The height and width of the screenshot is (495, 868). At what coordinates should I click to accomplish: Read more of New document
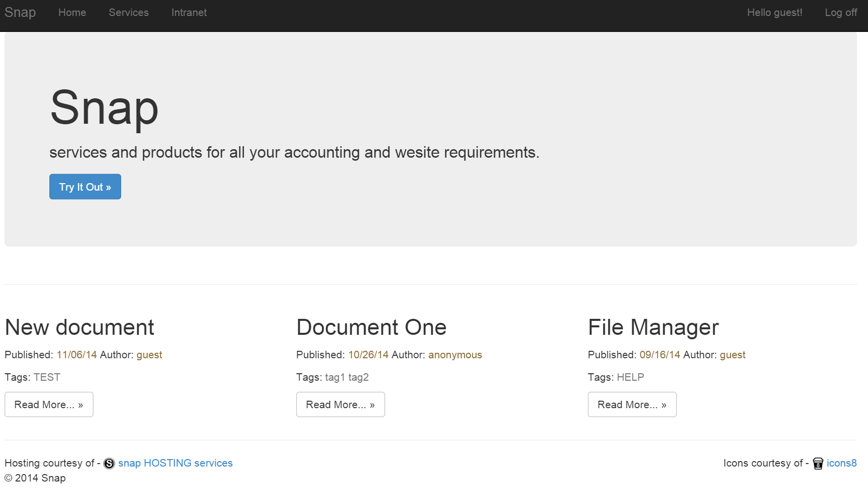pyautogui.click(x=49, y=405)
